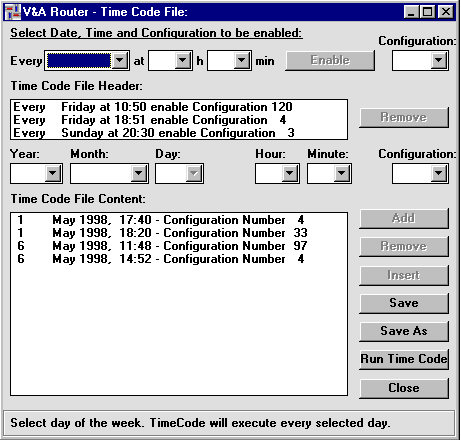Select the 11:48 Configuration Number 97 row
Screen dimensions: 461x441
(179, 246)
